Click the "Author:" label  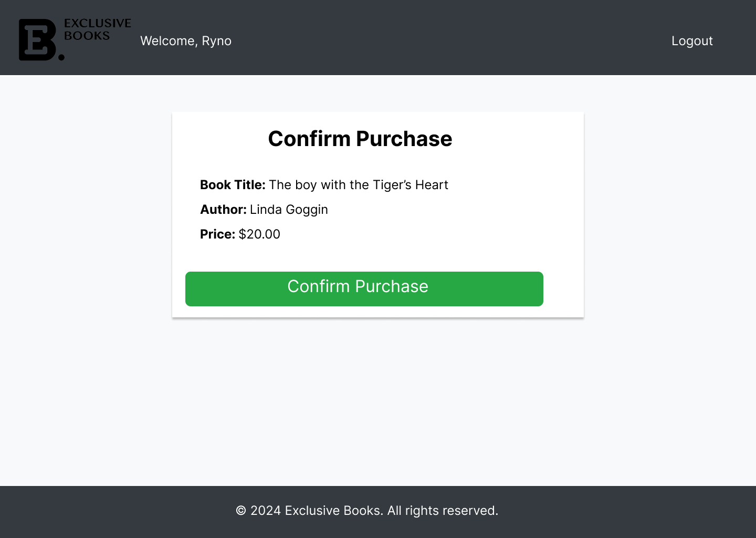click(x=223, y=210)
